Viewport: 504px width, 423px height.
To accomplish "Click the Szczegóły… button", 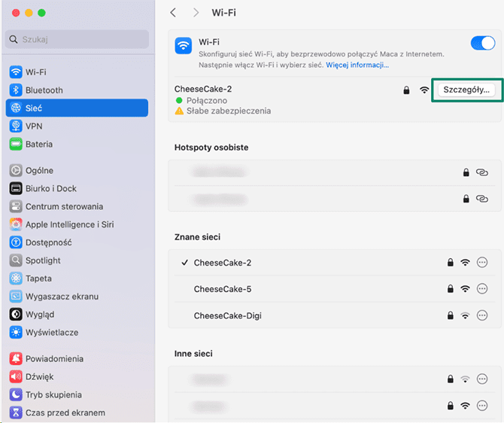I will [x=466, y=90].
